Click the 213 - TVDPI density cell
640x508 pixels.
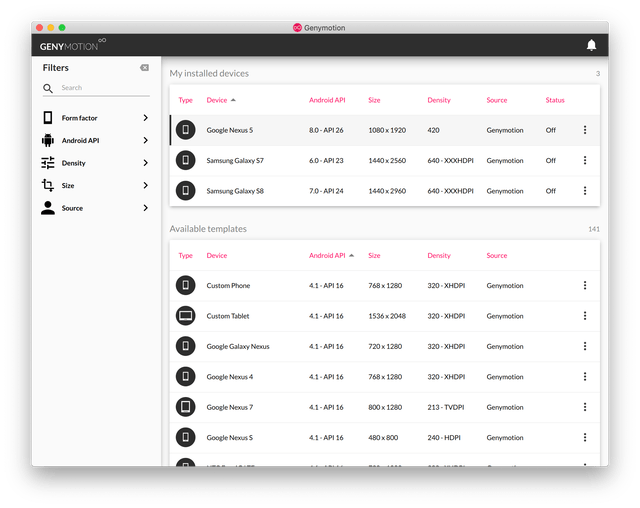click(x=446, y=407)
